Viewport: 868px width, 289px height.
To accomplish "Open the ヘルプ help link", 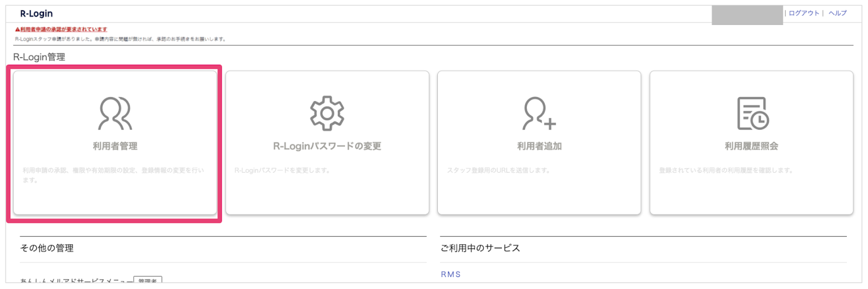I will (x=838, y=13).
